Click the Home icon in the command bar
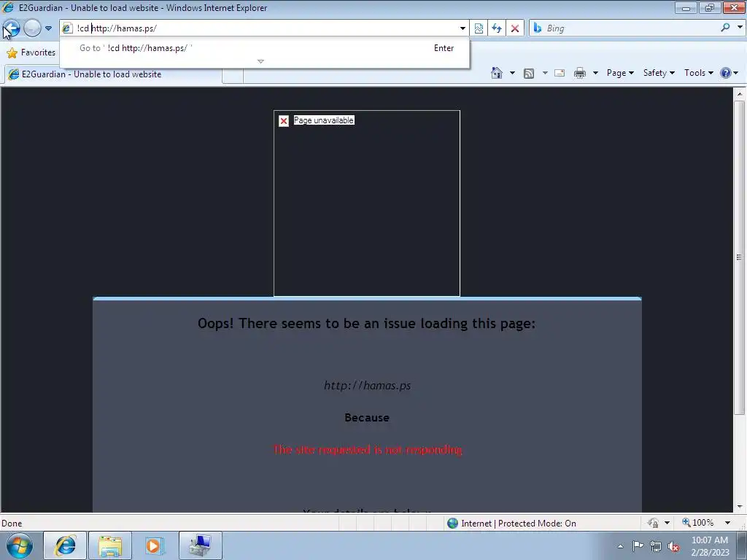This screenshot has width=747, height=560. point(496,73)
